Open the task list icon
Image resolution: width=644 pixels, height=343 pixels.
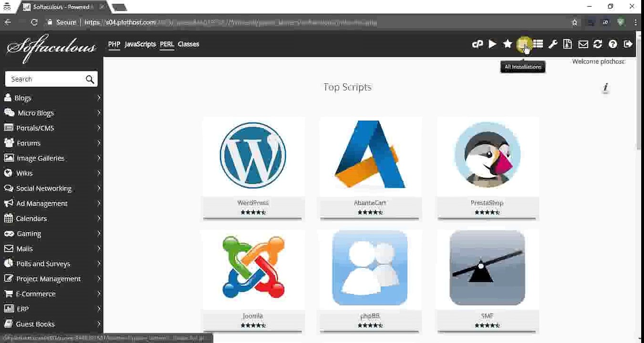coord(538,44)
